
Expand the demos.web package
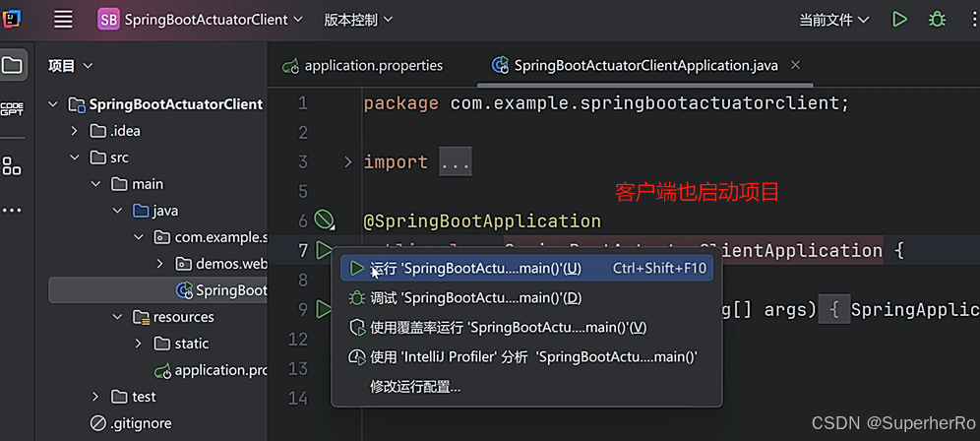pyautogui.click(x=159, y=264)
